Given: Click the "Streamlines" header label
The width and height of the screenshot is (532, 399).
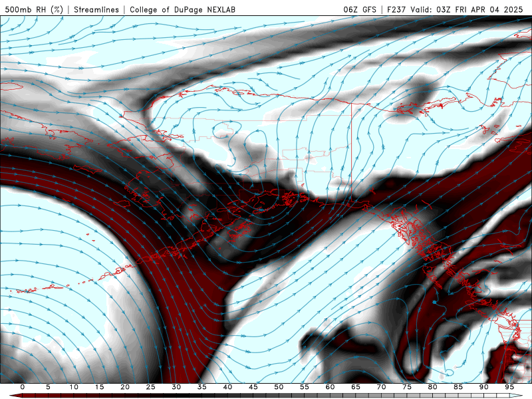Looking at the screenshot, I should click(96, 9).
